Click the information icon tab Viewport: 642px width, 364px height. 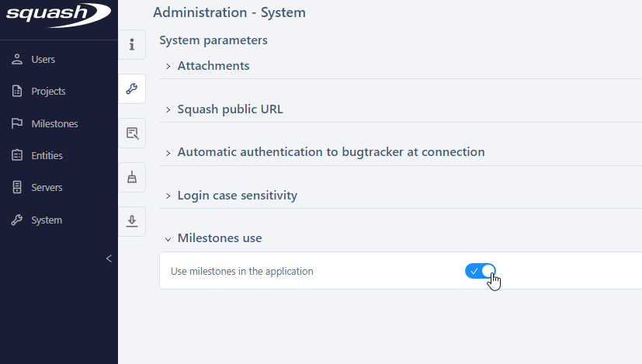pos(132,44)
